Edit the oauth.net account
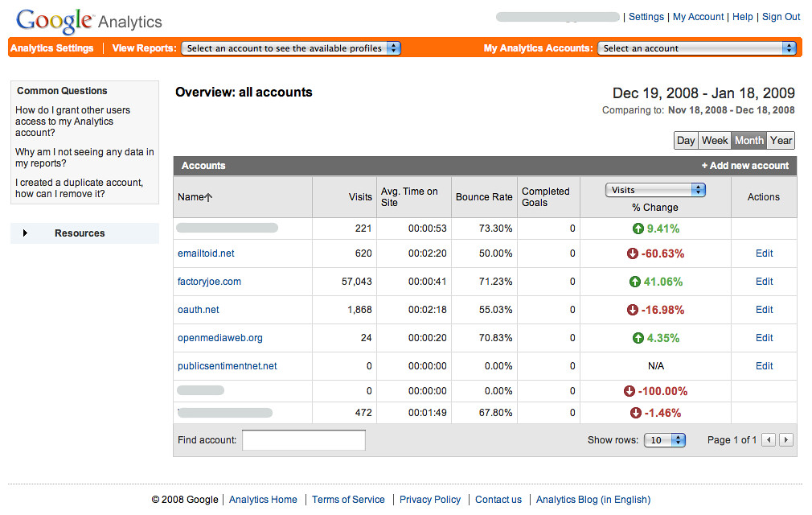Screen dimensions: 812x515 click(x=764, y=310)
